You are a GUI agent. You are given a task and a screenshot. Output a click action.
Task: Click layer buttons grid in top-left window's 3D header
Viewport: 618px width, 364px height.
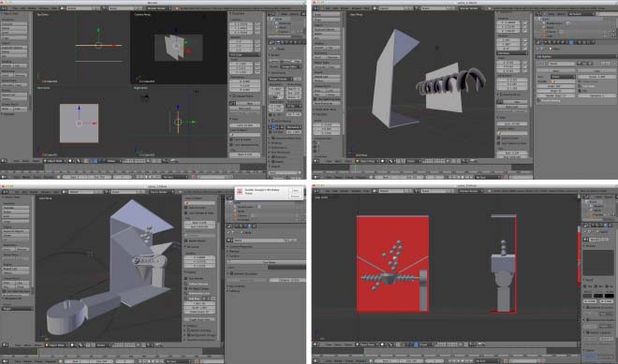click(x=135, y=161)
